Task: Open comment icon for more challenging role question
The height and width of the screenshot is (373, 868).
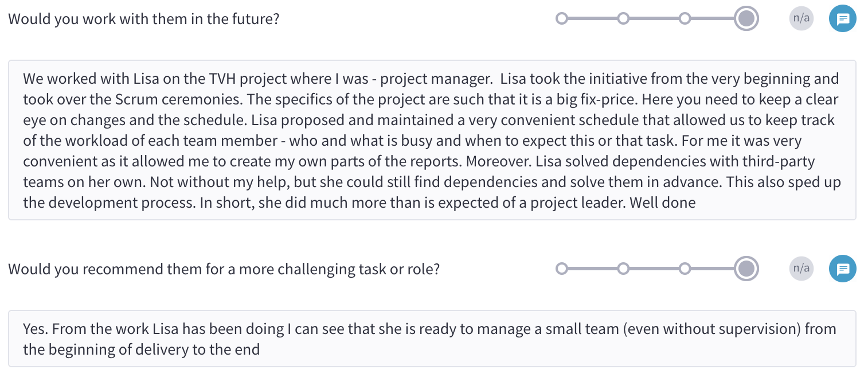Action: click(843, 269)
